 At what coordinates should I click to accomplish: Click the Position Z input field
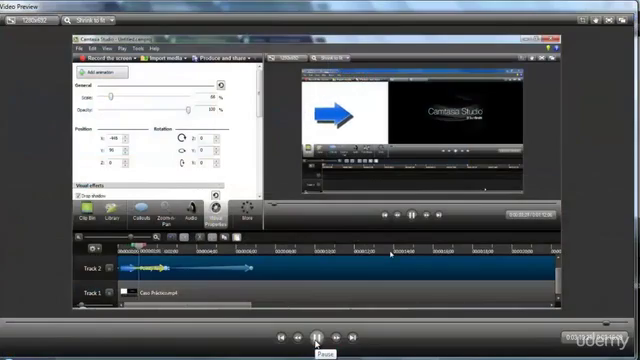click(x=115, y=162)
